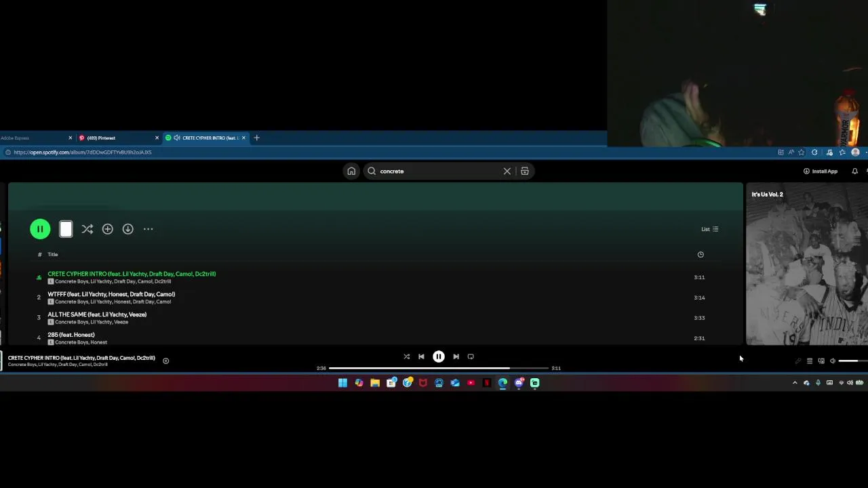Pause playback in the bottom player bar

coord(439,357)
